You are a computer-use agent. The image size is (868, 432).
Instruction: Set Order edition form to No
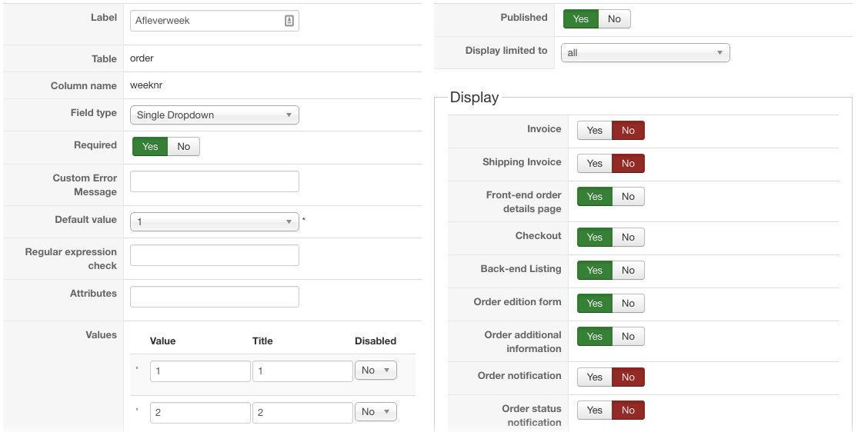pyautogui.click(x=628, y=304)
